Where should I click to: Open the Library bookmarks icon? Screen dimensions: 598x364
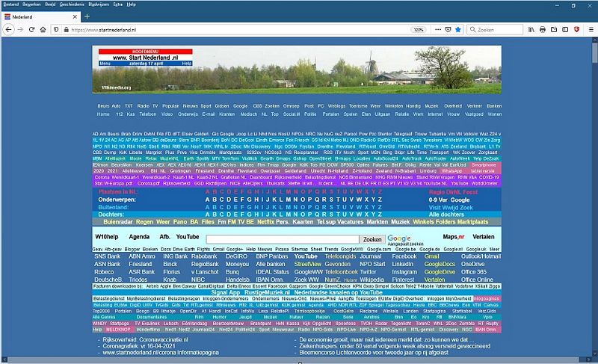pyautogui.click(x=531, y=29)
